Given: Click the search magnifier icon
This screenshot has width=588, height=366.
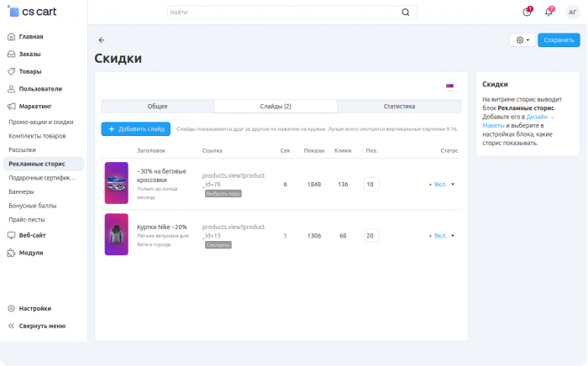Looking at the screenshot, I should click(406, 13).
